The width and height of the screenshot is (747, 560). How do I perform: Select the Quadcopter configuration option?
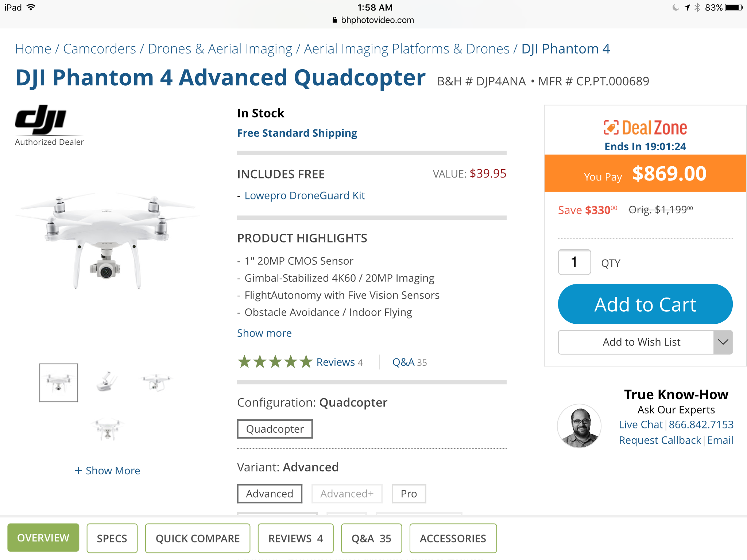tap(275, 429)
